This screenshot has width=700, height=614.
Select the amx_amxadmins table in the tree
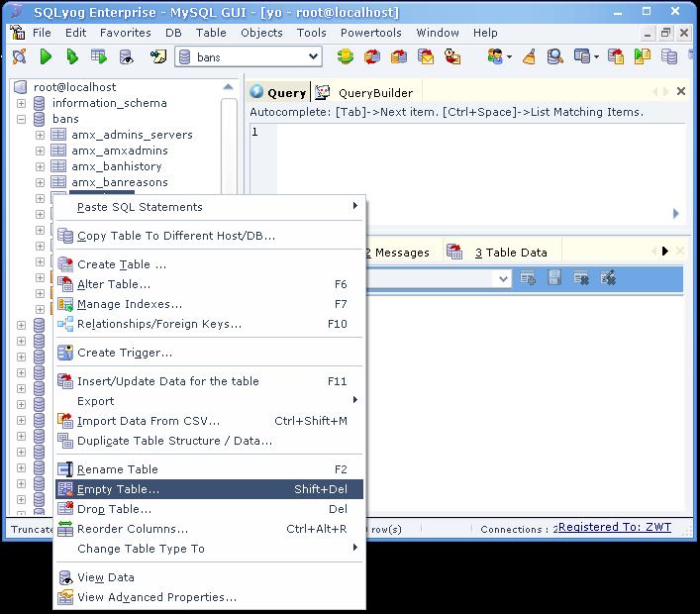[120, 151]
